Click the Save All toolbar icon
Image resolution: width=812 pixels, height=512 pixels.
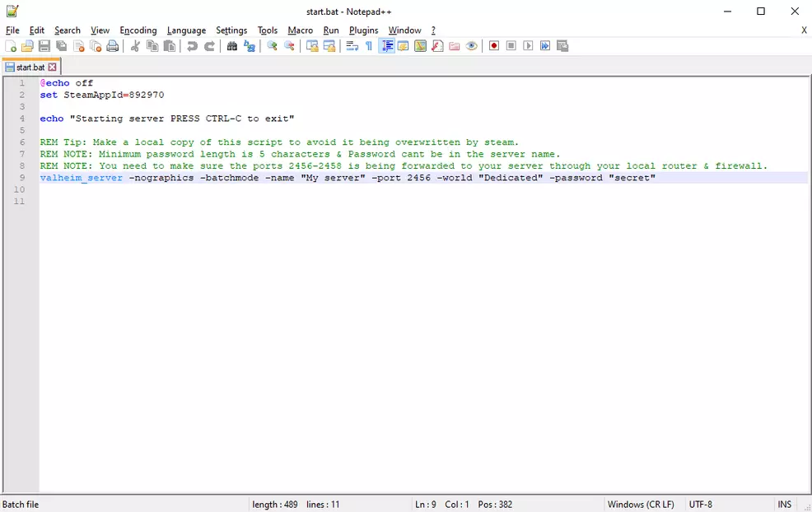pos(62,46)
